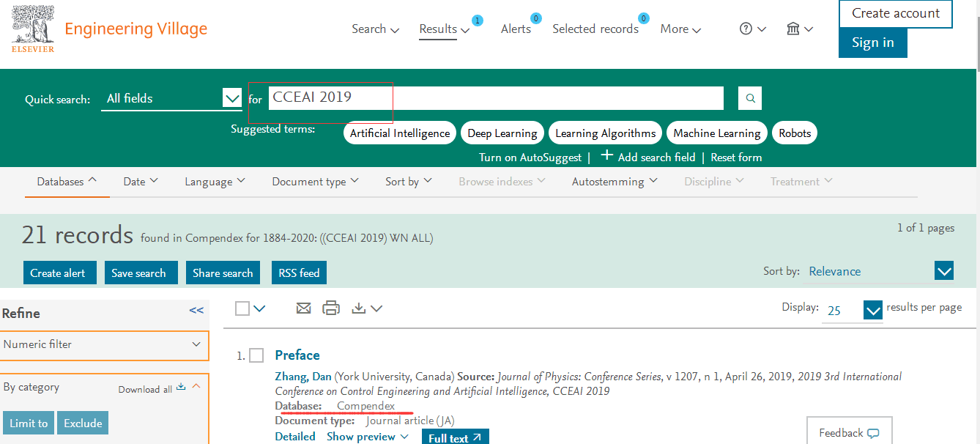980x444 pixels.
Task: Click Exclude button
Action: [83, 423]
